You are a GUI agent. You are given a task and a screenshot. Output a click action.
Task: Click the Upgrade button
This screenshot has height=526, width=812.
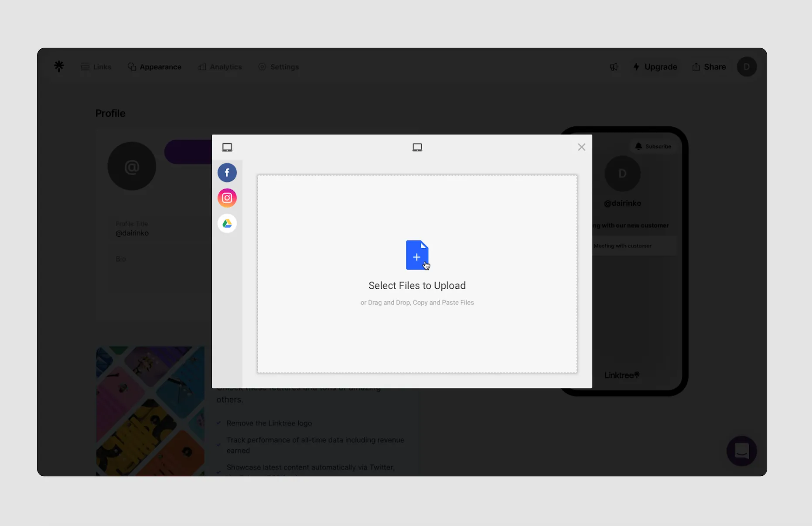(655, 67)
